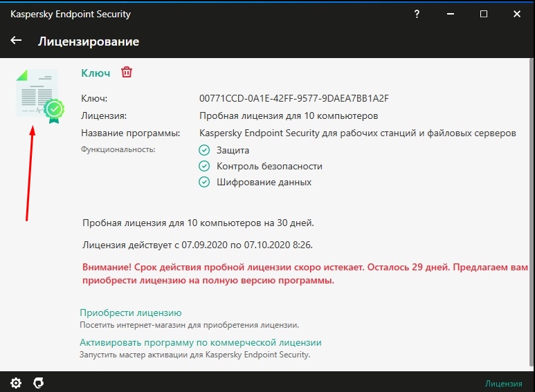Click the Контроль безопасности feature text

coord(269,166)
